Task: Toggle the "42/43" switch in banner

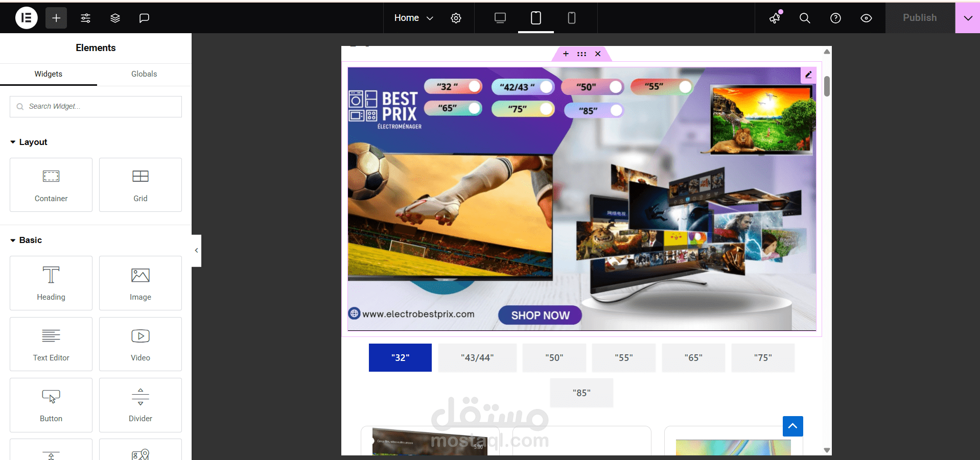Action: point(523,87)
